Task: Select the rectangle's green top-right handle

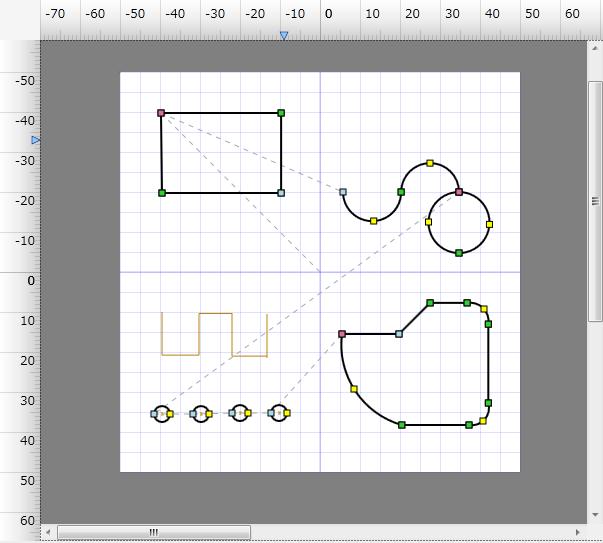Action: pos(281,113)
